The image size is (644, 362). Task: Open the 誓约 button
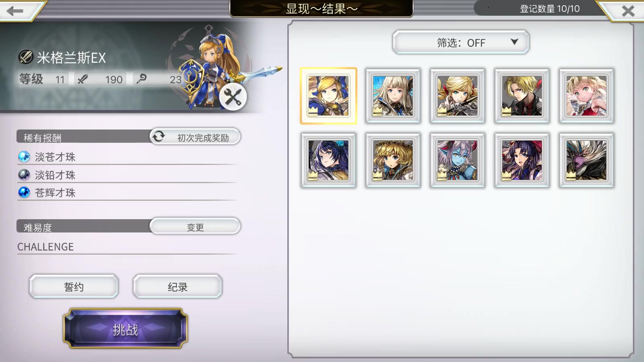click(74, 287)
